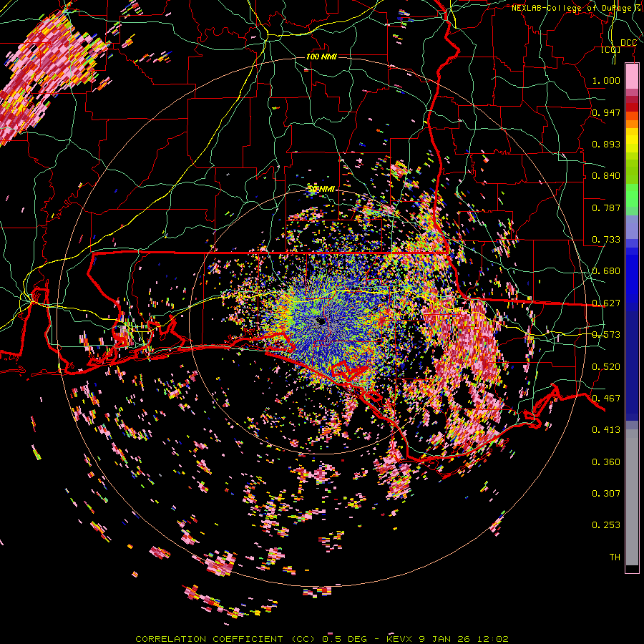Image resolution: width=644 pixels, height=644 pixels.
Task: Click the 0.787 legend value
Action: coord(606,208)
